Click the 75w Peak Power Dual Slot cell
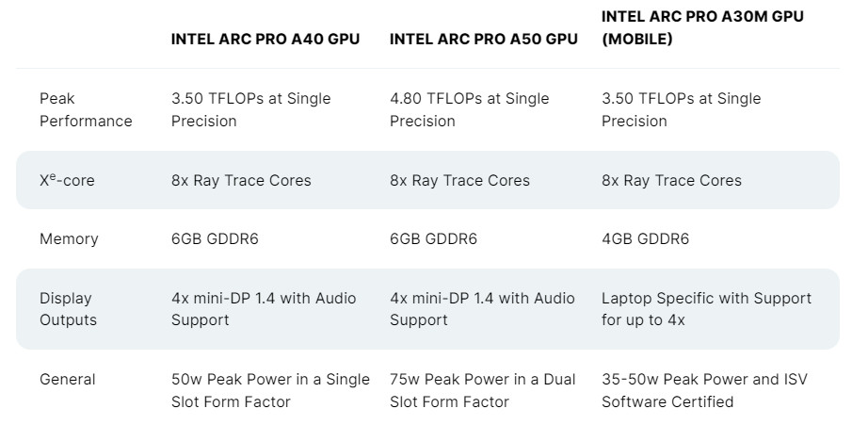This screenshot has height=425, width=868. [482, 390]
